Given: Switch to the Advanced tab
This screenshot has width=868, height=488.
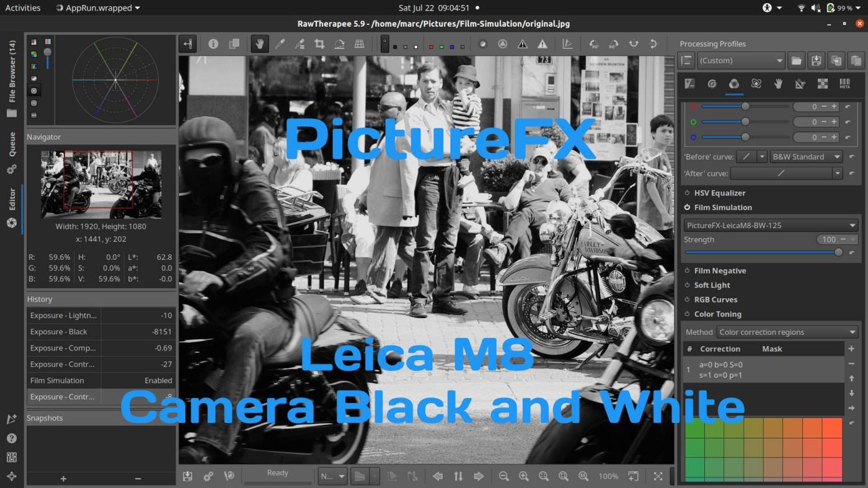Looking at the screenshot, I should (756, 84).
